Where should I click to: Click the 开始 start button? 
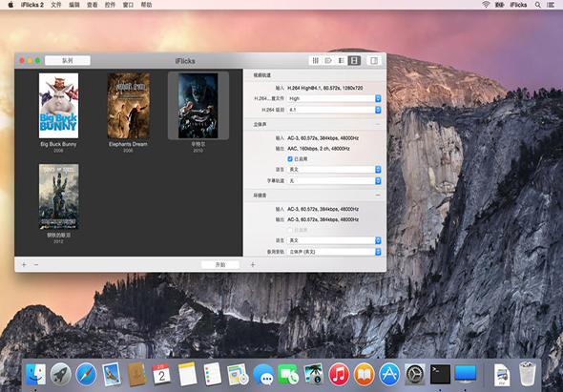tap(220, 265)
